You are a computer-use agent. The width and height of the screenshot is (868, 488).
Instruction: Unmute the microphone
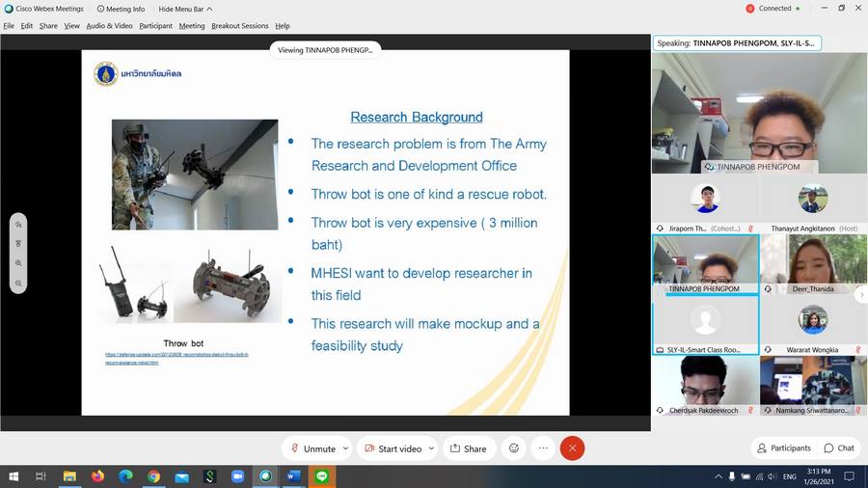click(x=311, y=448)
